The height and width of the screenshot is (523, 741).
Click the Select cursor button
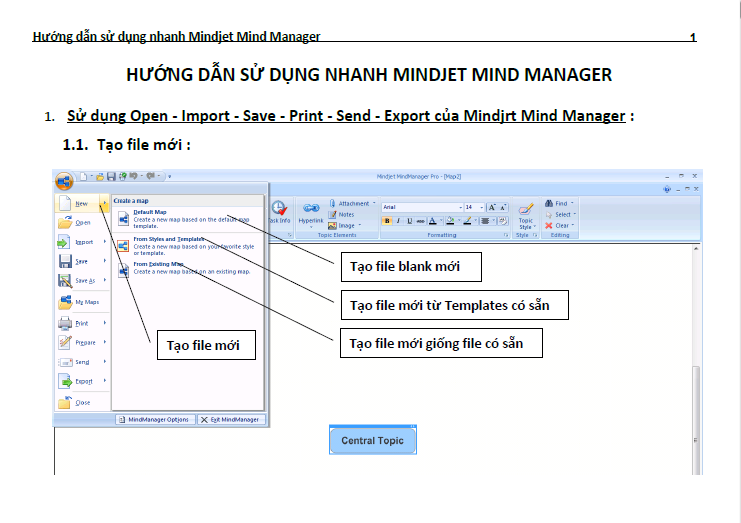click(x=560, y=214)
